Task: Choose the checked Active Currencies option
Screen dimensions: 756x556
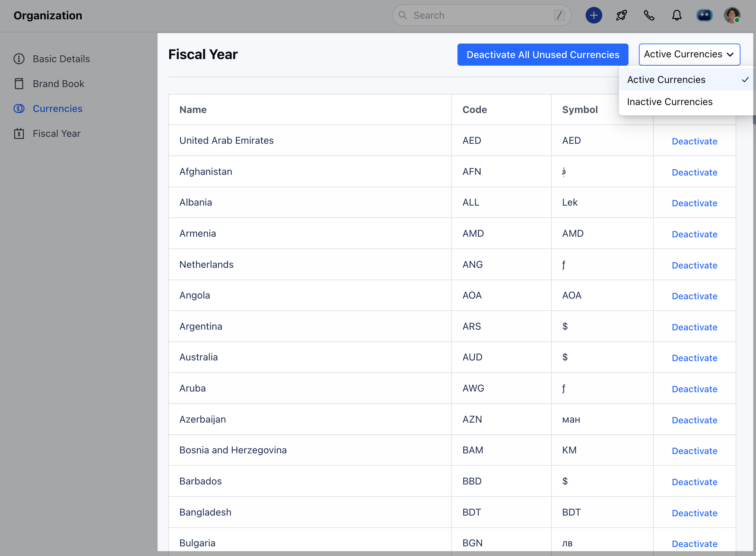Action: click(x=666, y=80)
